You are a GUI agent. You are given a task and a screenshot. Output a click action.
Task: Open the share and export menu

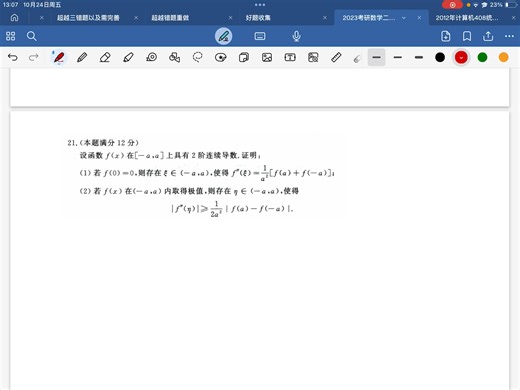(488, 36)
